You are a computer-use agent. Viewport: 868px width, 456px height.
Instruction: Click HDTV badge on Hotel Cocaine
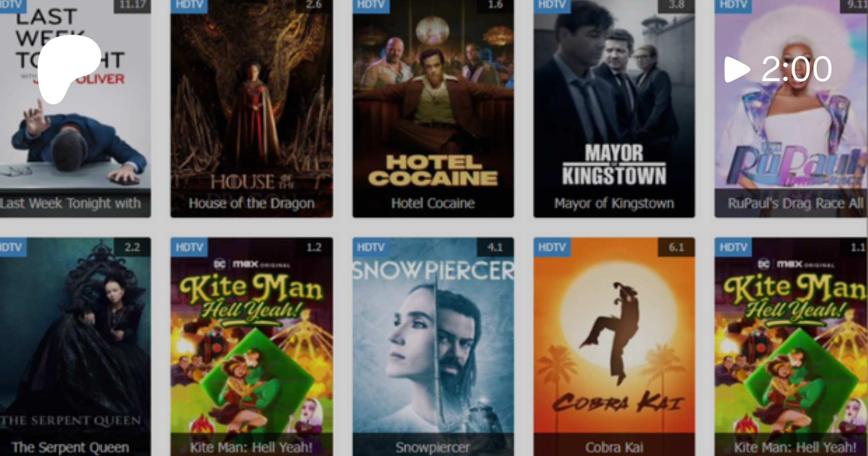[371, 5]
